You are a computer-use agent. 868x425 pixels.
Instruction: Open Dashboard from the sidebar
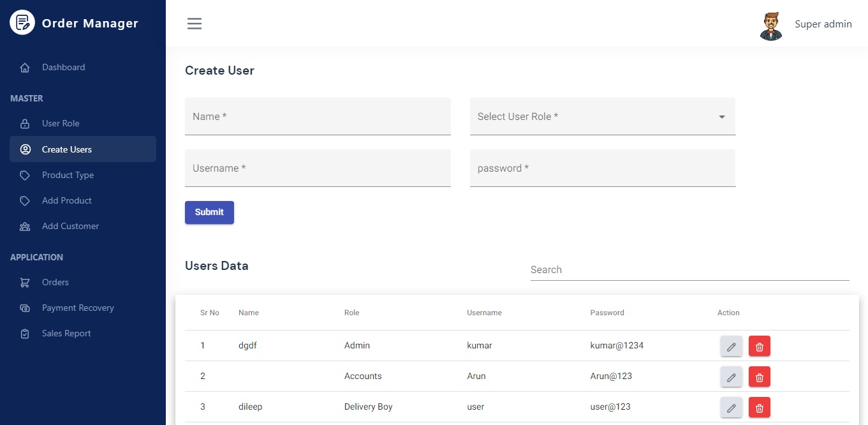tap(63, 68)
